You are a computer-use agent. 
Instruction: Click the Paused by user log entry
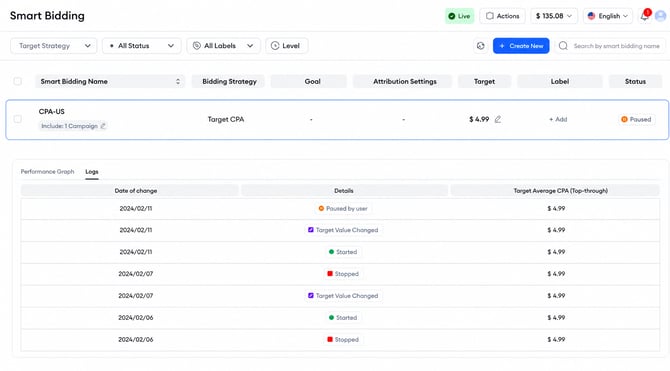(x=343, y=209)
